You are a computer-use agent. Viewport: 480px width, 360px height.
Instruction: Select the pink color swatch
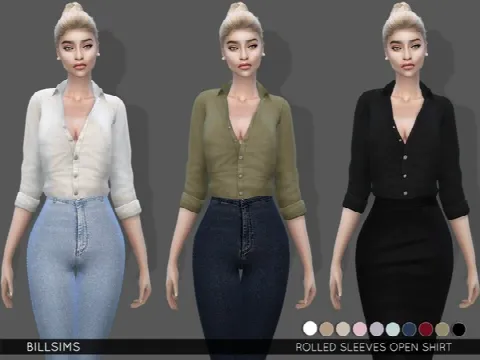point(360,329)
